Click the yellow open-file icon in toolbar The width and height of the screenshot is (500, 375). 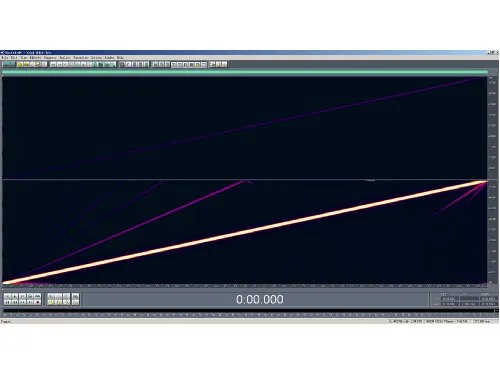click(20, 64)
